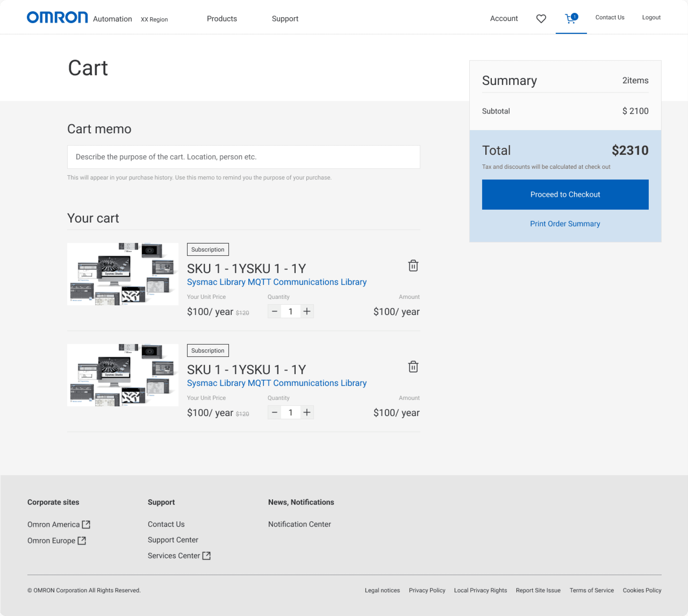Remove the second cart item via trash icon
The image size is (688, 616).
(x=413, y=367)
